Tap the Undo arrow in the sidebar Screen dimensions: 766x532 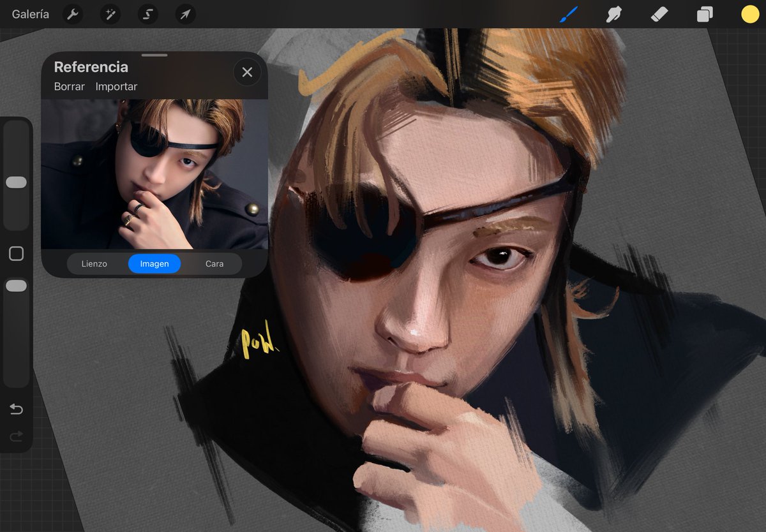coord(16,410)
